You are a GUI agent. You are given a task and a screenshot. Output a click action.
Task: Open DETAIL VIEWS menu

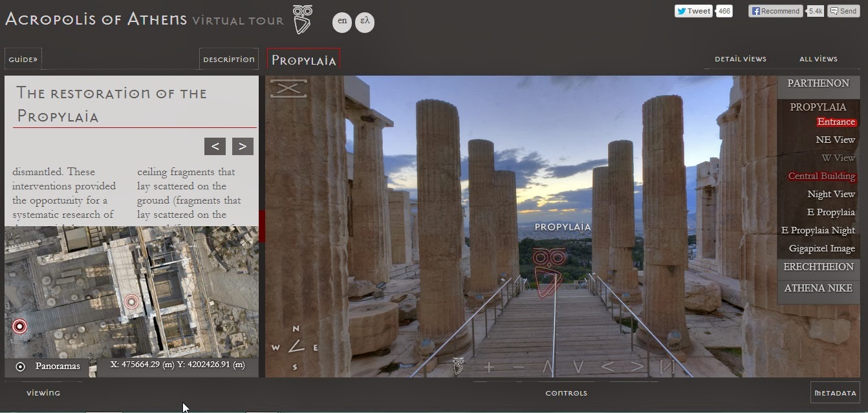click(740, 58)
